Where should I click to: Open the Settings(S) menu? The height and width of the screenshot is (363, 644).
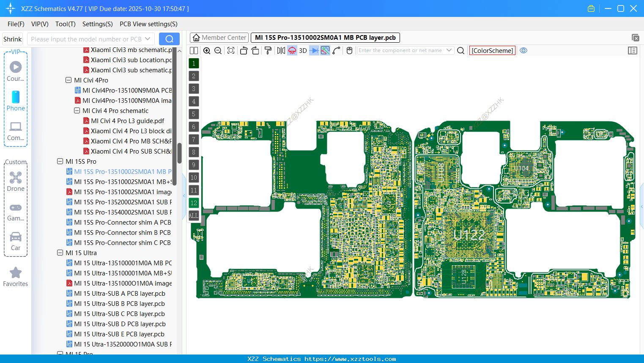pyautogui.click(x=97, y=24)
